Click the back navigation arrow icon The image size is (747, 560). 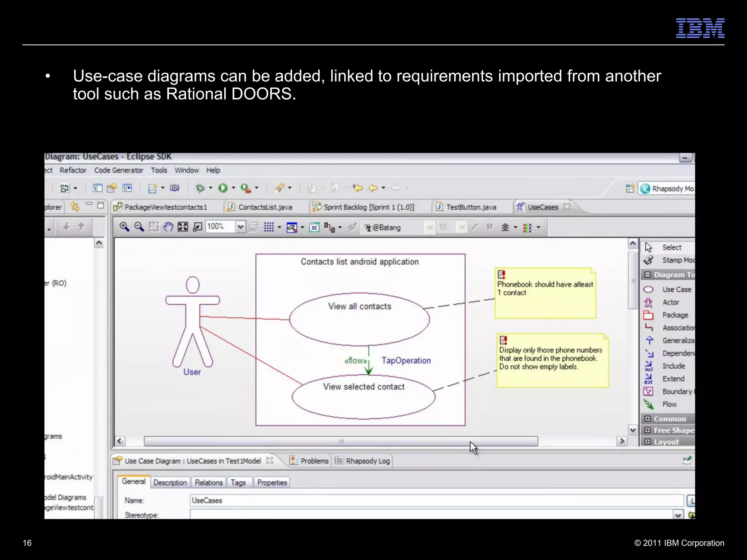(x=373, y=188)
